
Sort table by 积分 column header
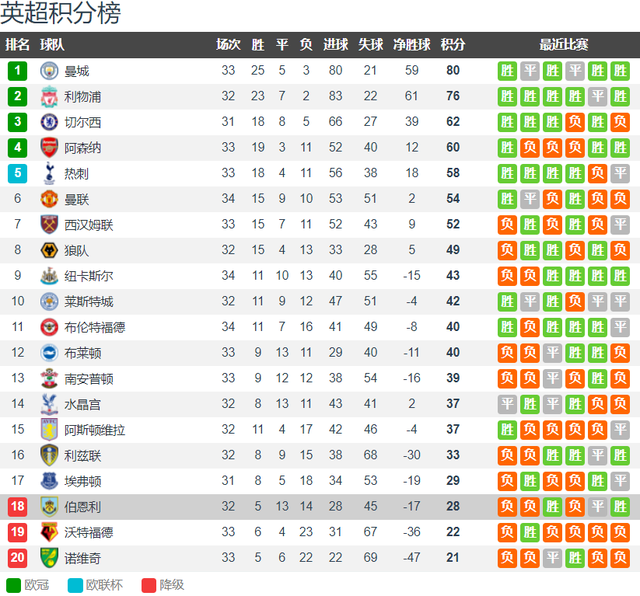tap(453, 44)
